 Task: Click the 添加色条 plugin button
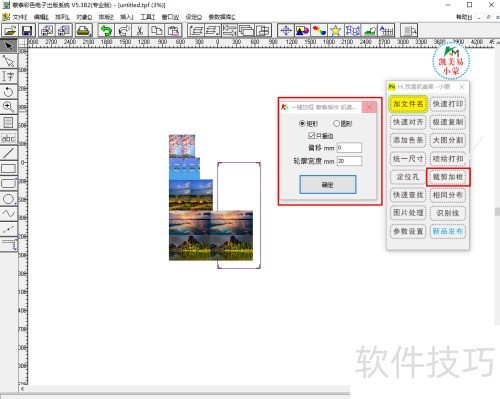click(408, 140)
